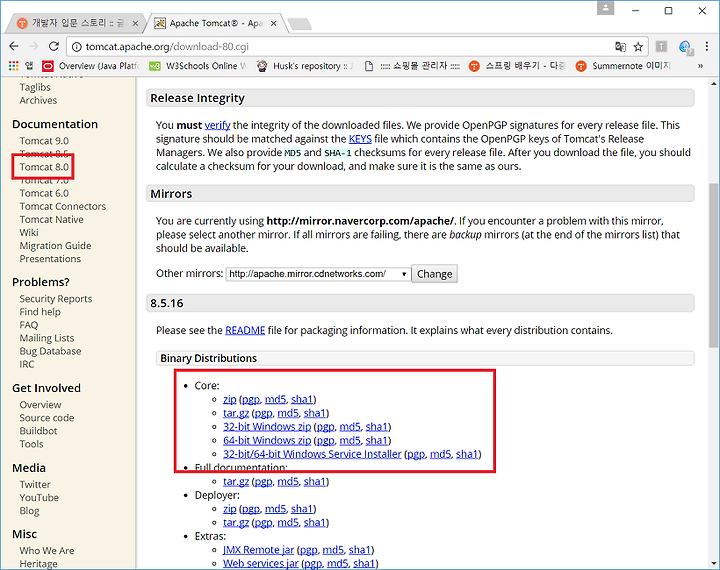Open a new tab with the blank tab button
The height and width of the screenshot is (570, 720).
click(x=300, y=24)
